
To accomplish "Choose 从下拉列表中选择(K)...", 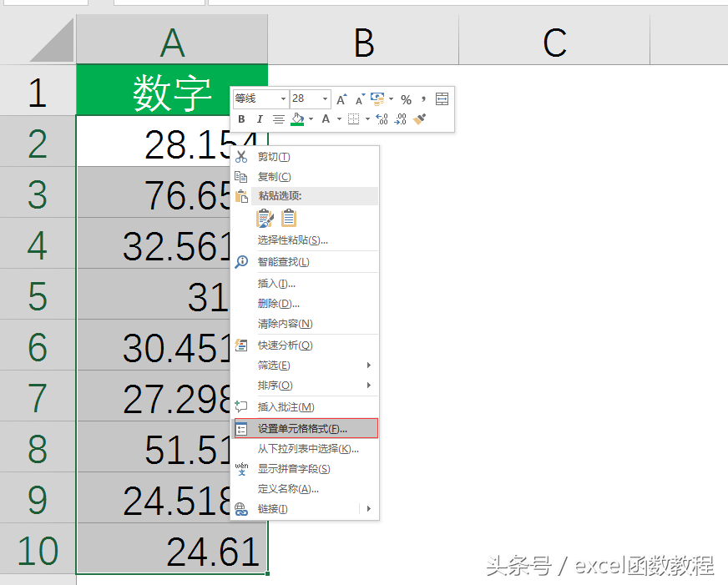I will click(305, 449).
